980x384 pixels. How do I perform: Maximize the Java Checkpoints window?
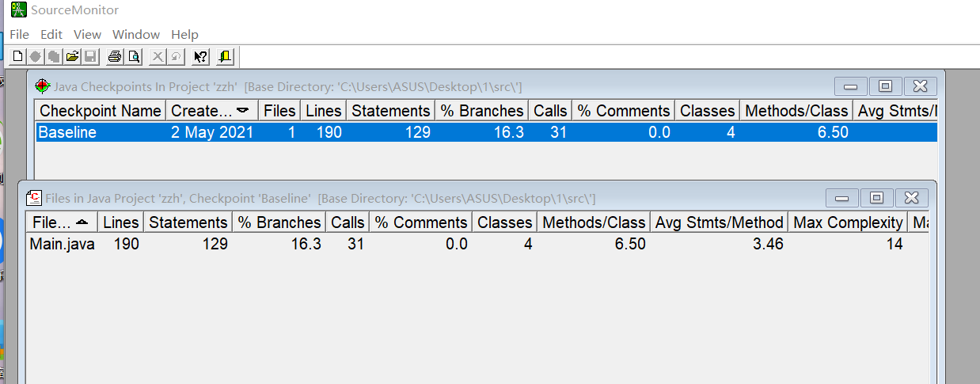click(x=885, y=86)
